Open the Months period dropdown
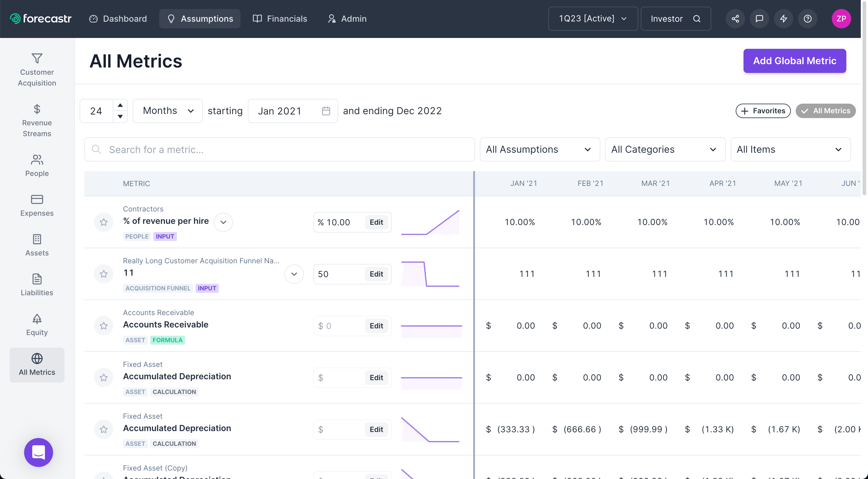Screen dimensions: 868x479 168,111
